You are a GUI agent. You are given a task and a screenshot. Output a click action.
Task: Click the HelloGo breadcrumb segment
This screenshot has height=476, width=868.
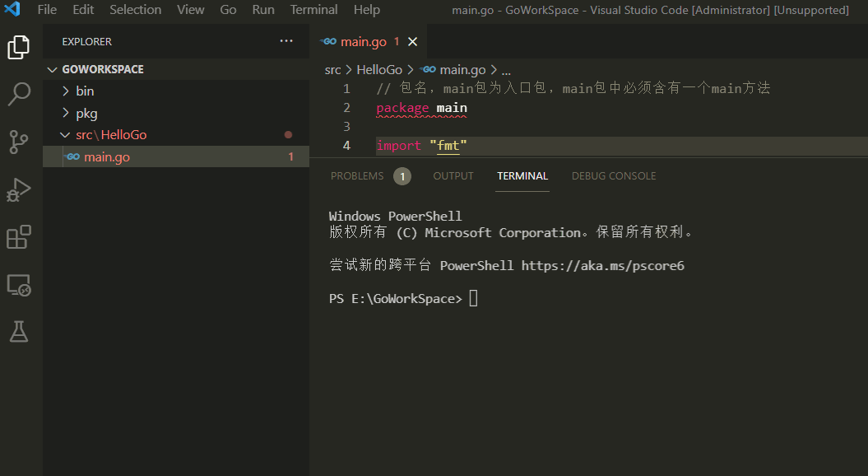tap(379, 70)
